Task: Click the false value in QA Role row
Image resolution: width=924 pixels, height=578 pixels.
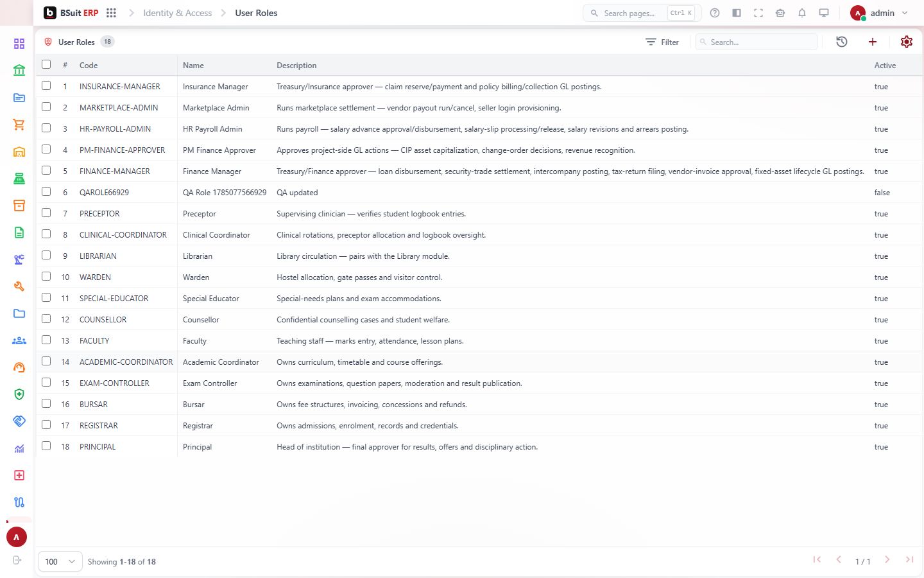Action: point(882,193)
